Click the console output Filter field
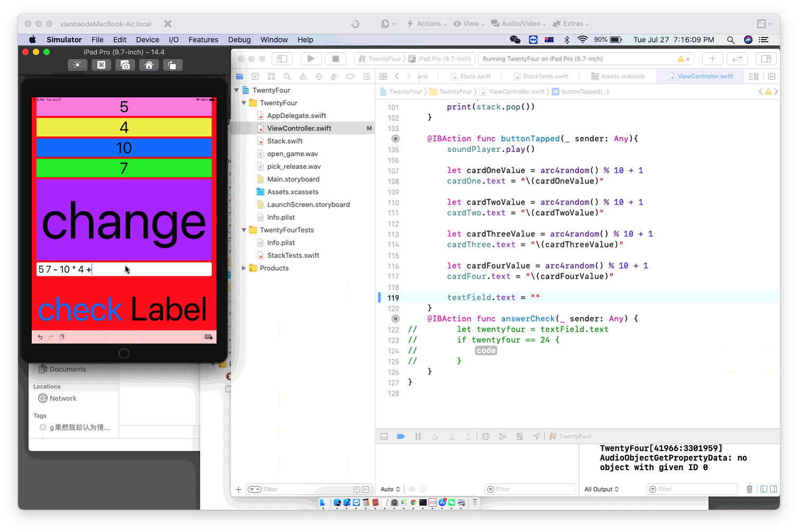 (692, 489)
